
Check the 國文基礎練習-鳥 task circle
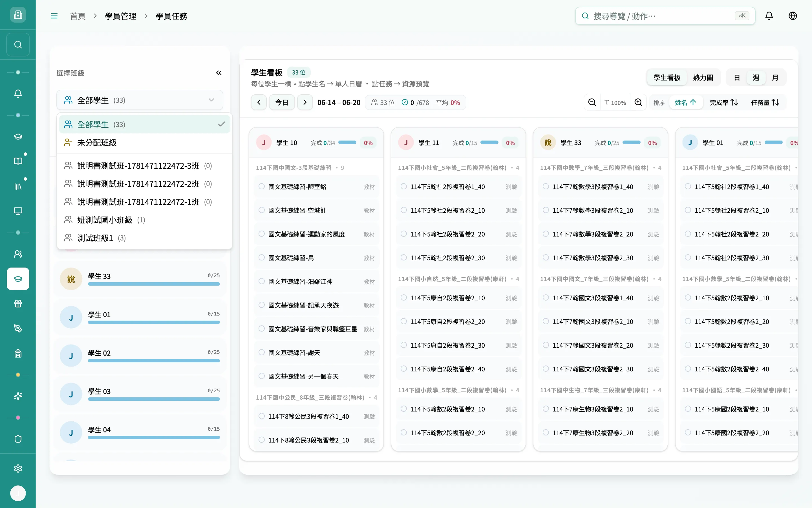(x=261, y=257)
